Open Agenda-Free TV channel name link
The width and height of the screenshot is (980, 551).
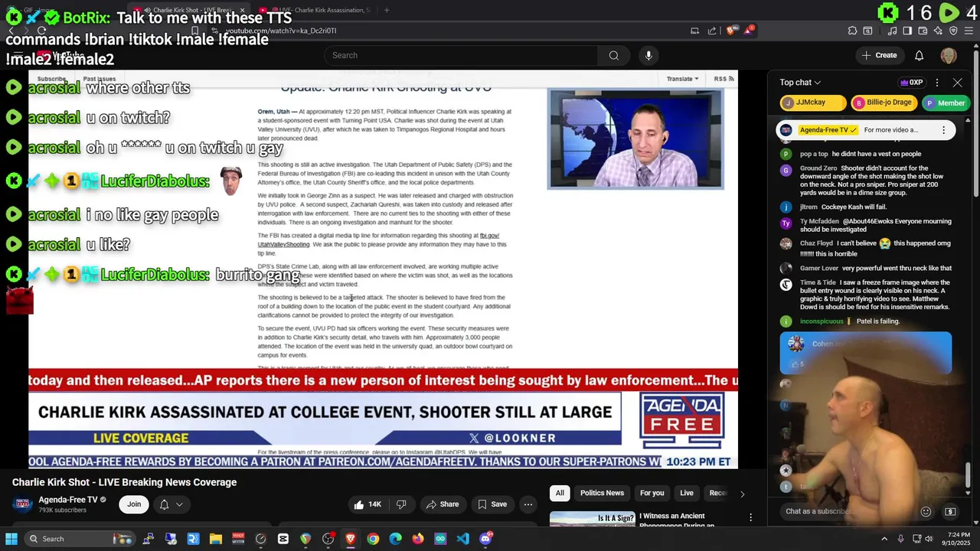(x=68, y=500)
